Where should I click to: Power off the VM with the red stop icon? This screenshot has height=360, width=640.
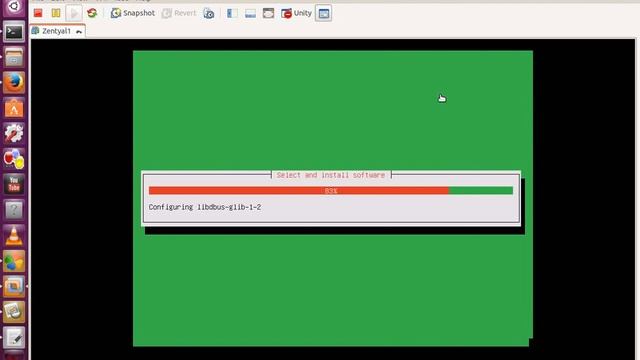click(38, 13)
